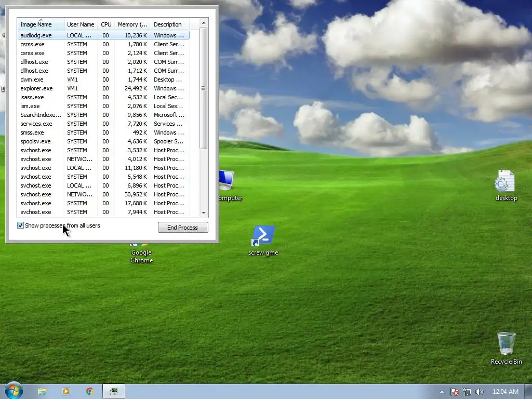Select svchost.exe using 4,012 K

103,159
